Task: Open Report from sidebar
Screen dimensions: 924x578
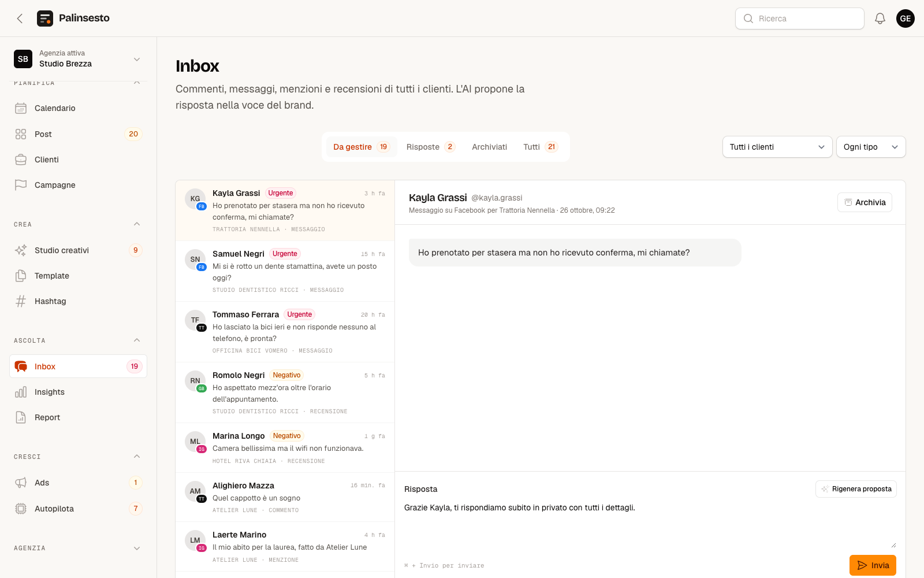Action: (79, 417)
